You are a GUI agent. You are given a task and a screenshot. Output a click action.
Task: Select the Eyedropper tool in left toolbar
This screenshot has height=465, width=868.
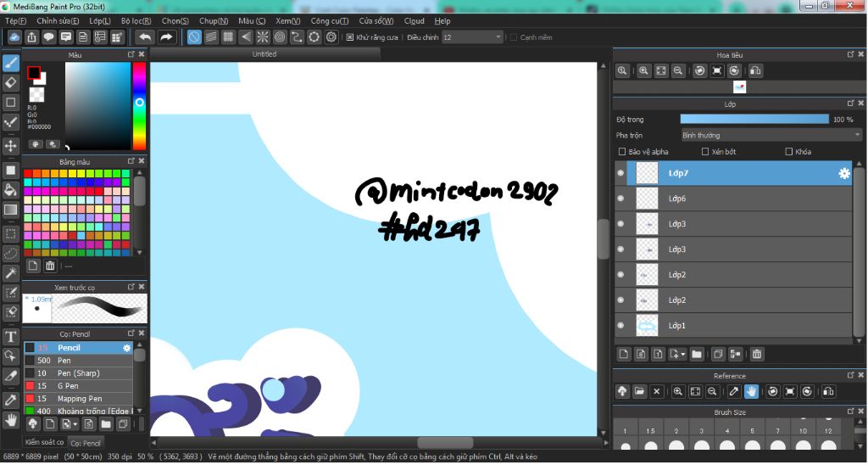coord(10,400)
